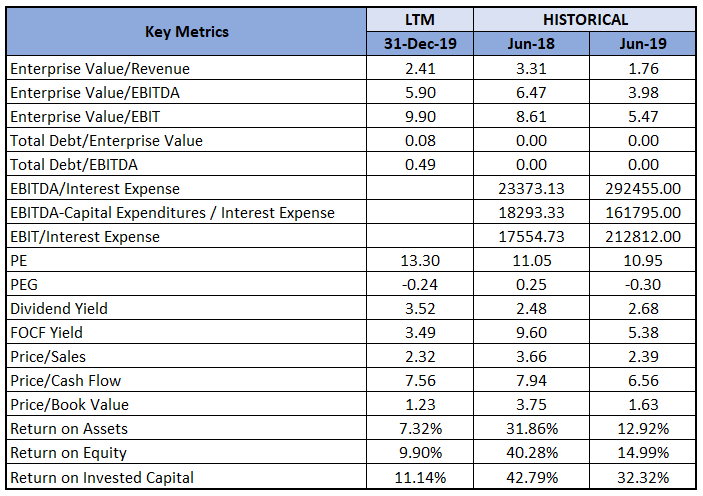
Task: Select the EBIT/Interest Expense row label
Action: 85,236
